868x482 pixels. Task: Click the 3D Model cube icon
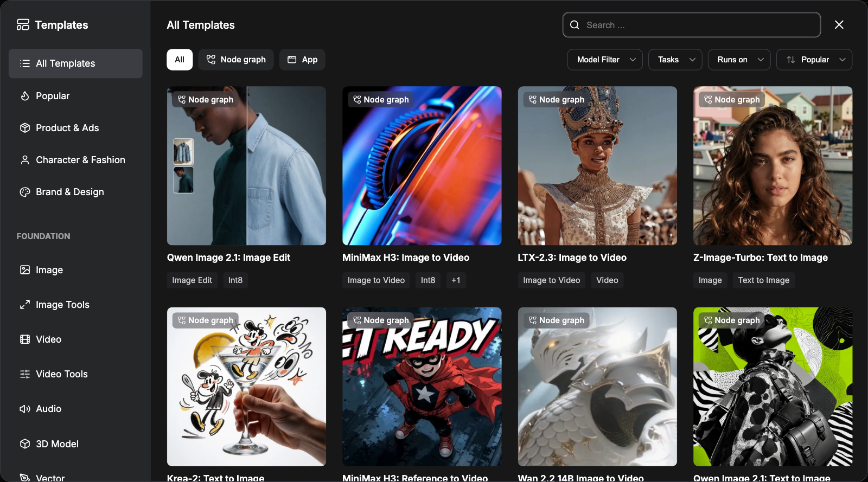[x=25, y=444]
